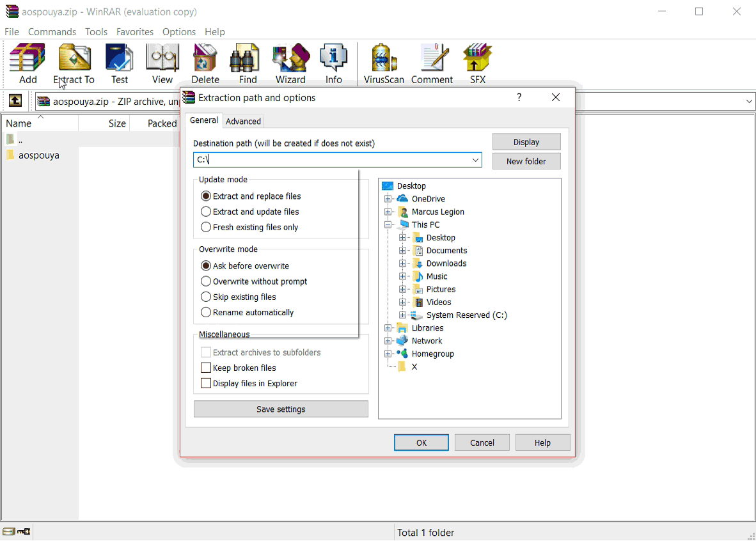Select the aospouya folder in file list
The height and width of the screenshot is (541, 756).
(33, 155)
